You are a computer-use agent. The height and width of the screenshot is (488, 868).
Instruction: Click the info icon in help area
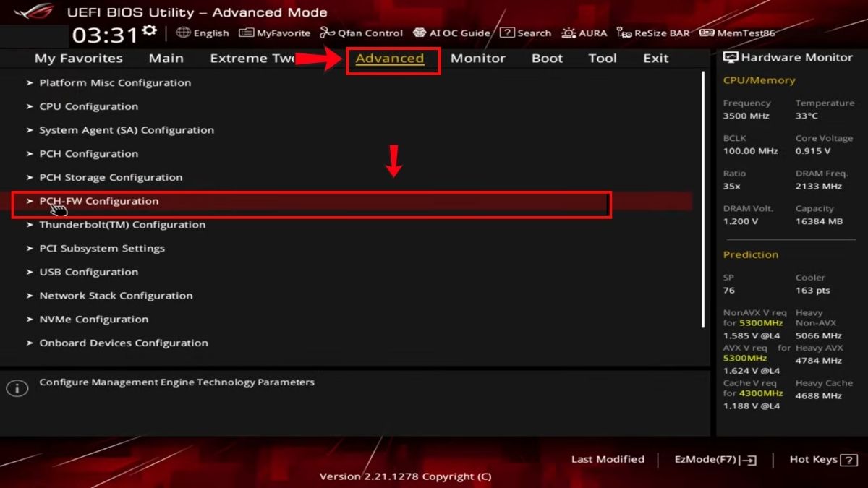tap(17, 388)
